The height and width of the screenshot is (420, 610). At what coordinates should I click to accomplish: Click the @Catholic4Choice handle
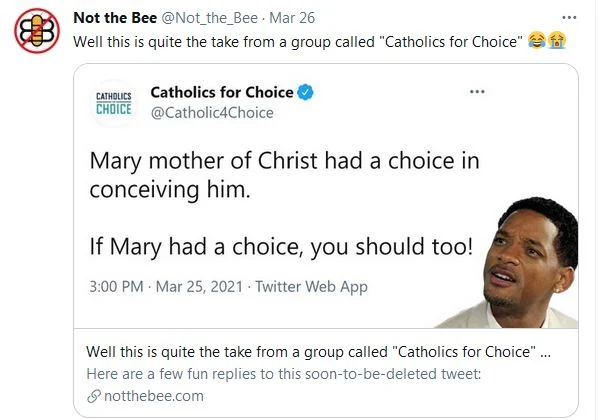coord(211,113)
